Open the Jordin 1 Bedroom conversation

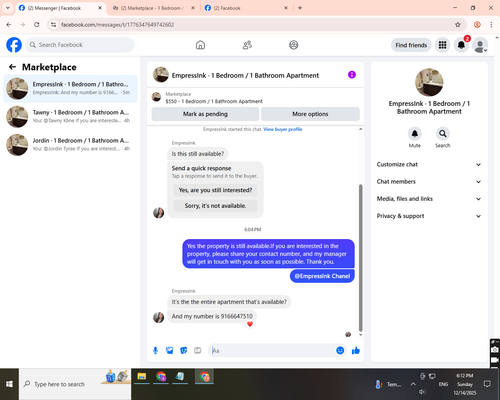click(70, 145)
